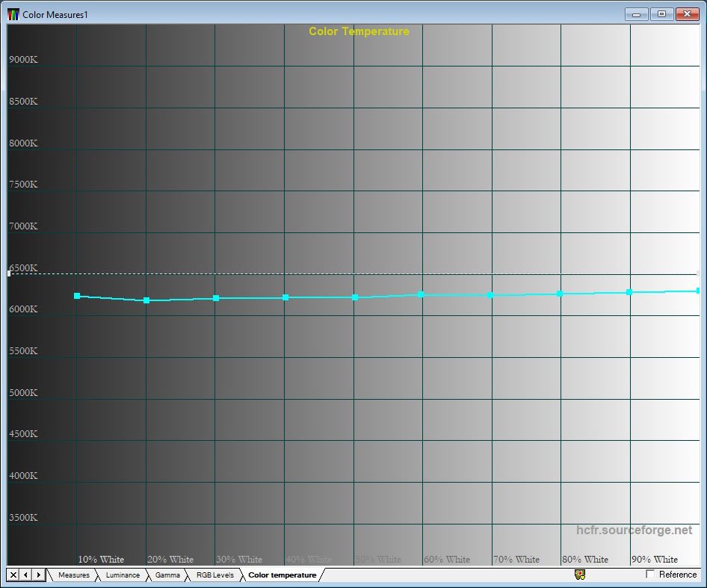Image resolution: width=707 pixels, height=588 pixels.
Task: Switch to the Measures tab
Action: 73,575
